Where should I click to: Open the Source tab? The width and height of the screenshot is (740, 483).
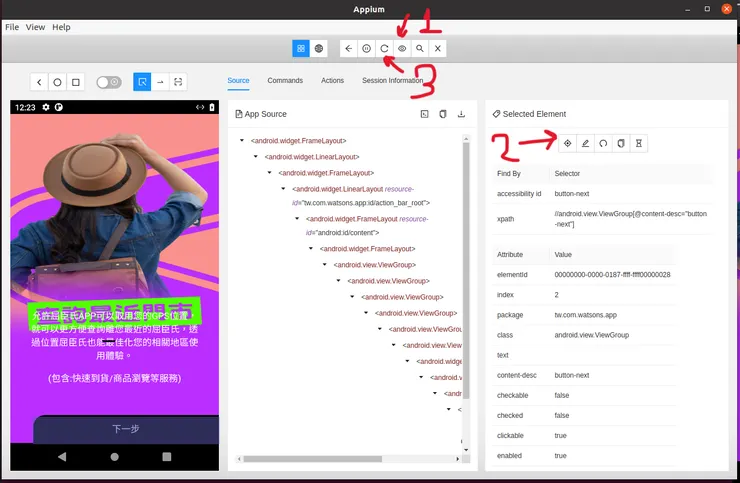[238, 80]
